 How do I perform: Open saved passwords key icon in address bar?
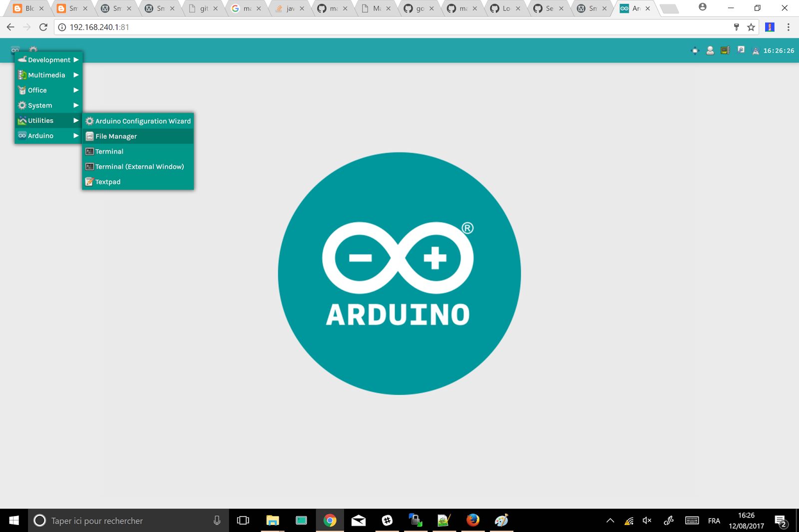point(736,27)
